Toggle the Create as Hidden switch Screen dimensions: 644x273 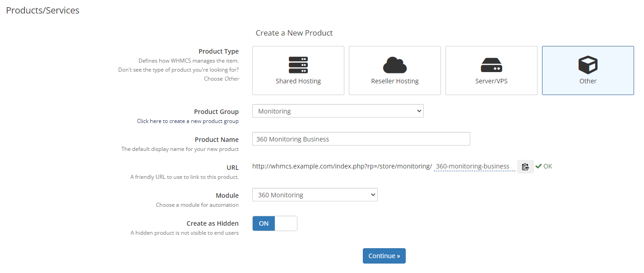(x=275, y=223)
